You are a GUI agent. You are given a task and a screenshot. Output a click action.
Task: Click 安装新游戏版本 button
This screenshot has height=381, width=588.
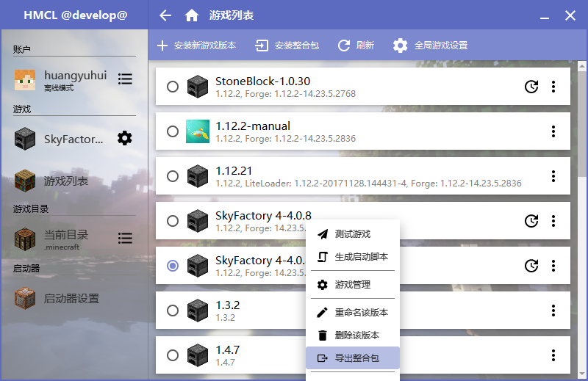click(x=197, y=46)
